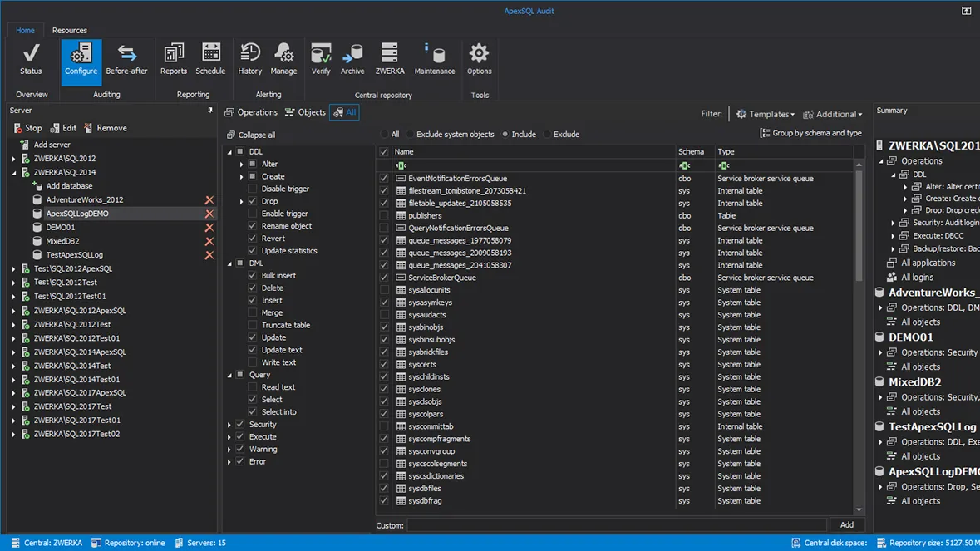Click the Edit server button
The width and height of the screenshot is (980, 551).
click(x=63, y=128)
